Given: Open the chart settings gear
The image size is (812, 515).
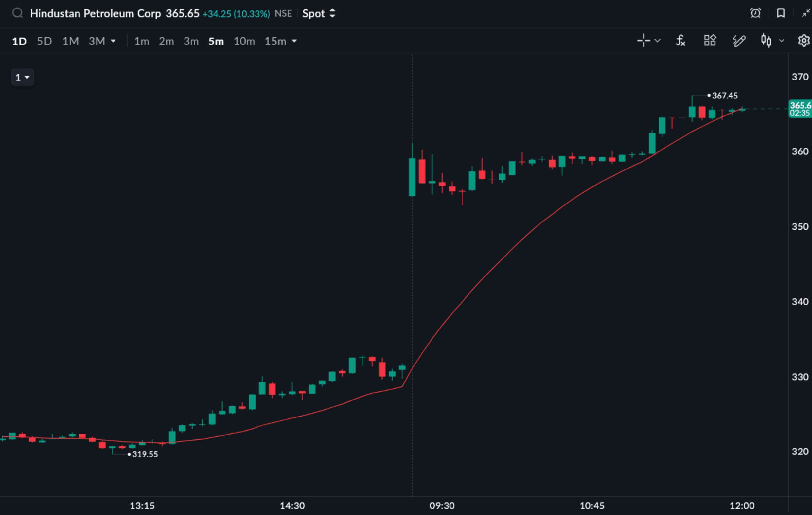Looking at the screenshot, I should 804,41.
